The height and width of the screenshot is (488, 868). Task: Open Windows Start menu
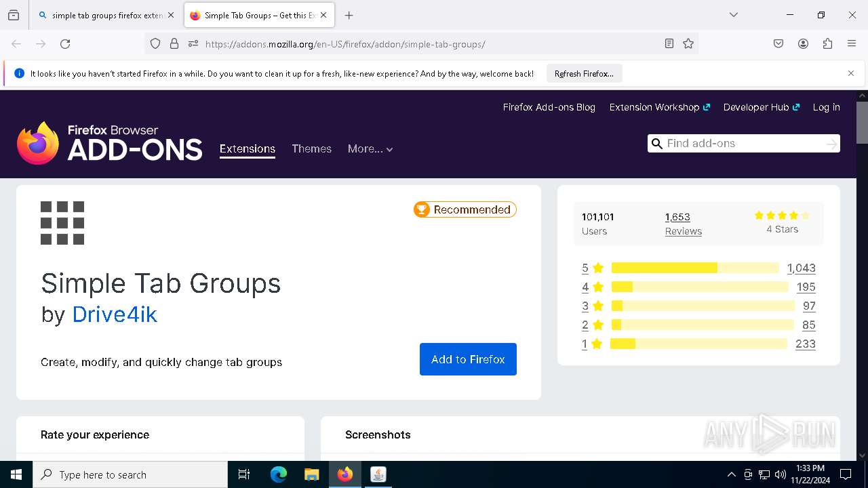pos(16,474)
